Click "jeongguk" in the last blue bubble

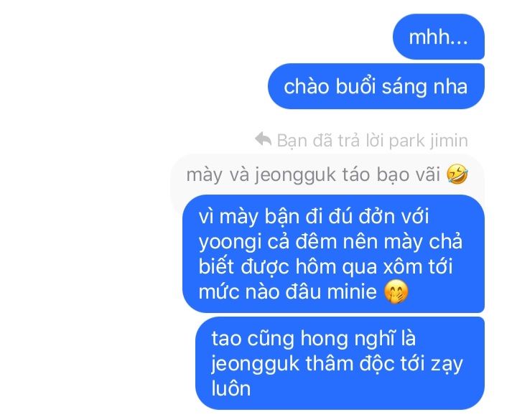click(x=255, y=365)
